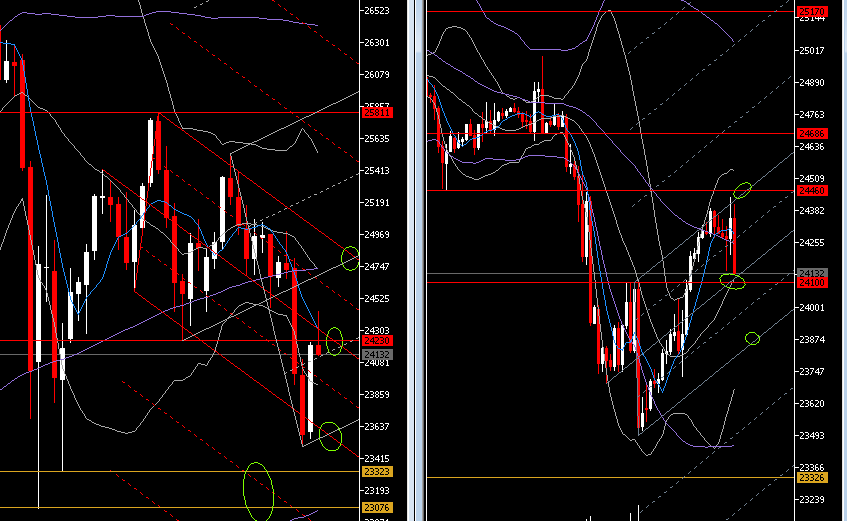Select the green ellipse on 24100 line, right chart
The width and height of the screenshot is (847, 521).
pyautogui.click(x=732, y=282)
